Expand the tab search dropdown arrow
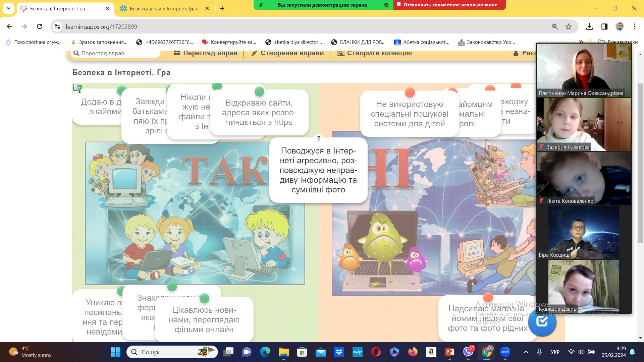Image resolution: width=644 pixels, height=362 pixels. (8, 8)
